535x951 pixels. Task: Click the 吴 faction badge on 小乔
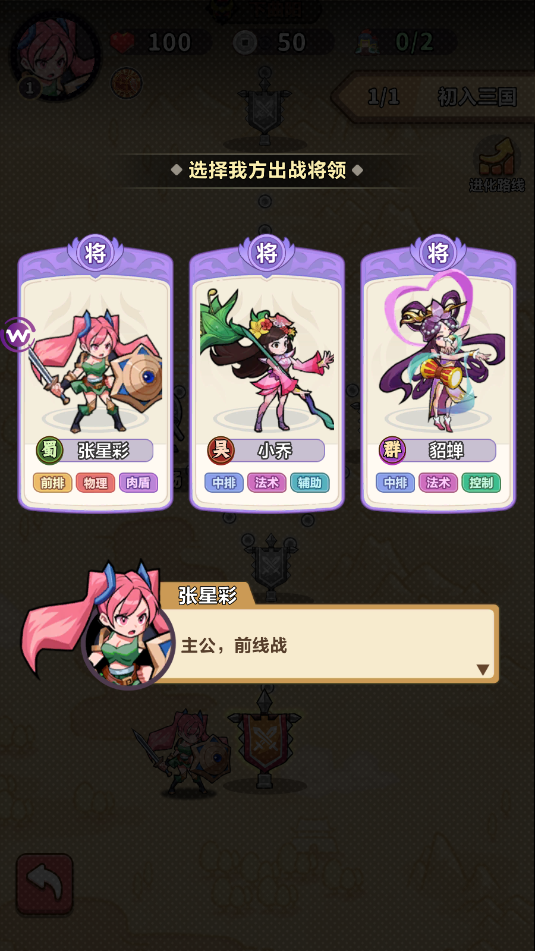[220, 451]
